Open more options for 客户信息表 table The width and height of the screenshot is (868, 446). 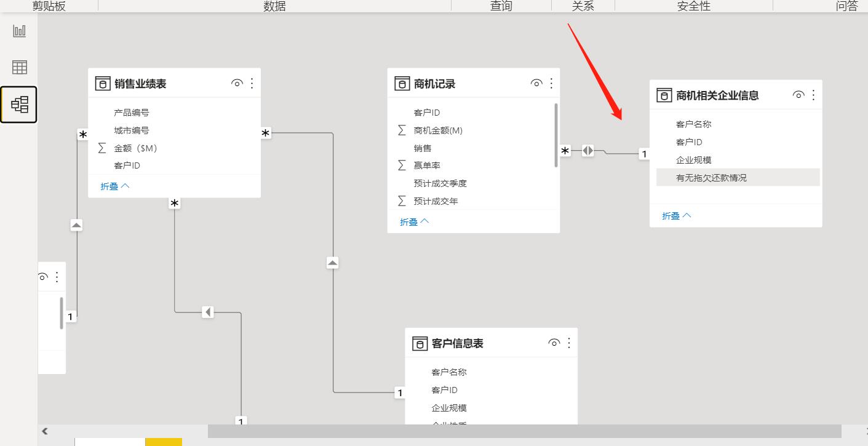coord(569,343)
